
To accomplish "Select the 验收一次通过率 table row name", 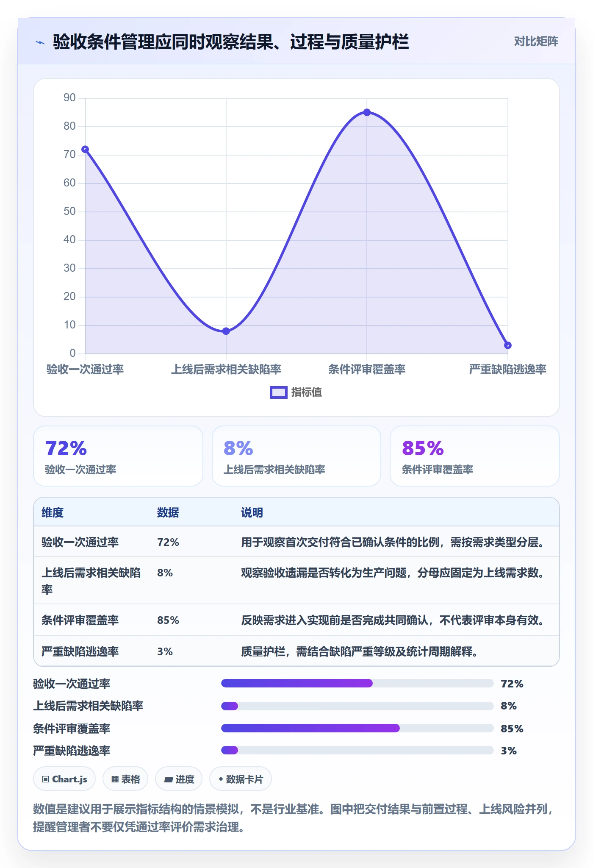I will pos(80,542).
